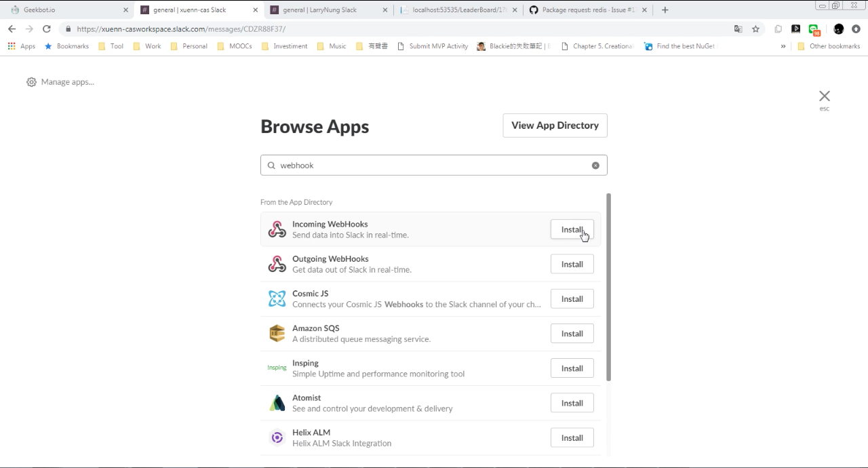Close the Browse Apps dialog with X
Screen dimensions: 868x468
[x=825, y=96]
